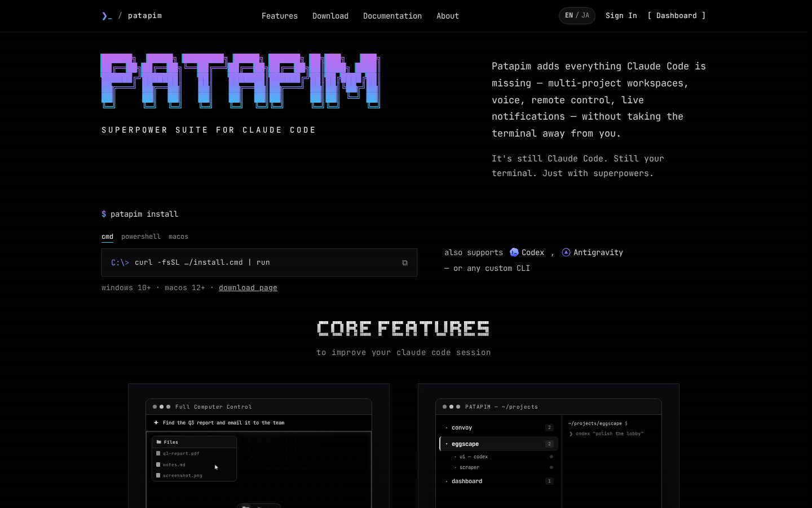
Task: Click the patapim brand name in header
Action: (145, 16)
